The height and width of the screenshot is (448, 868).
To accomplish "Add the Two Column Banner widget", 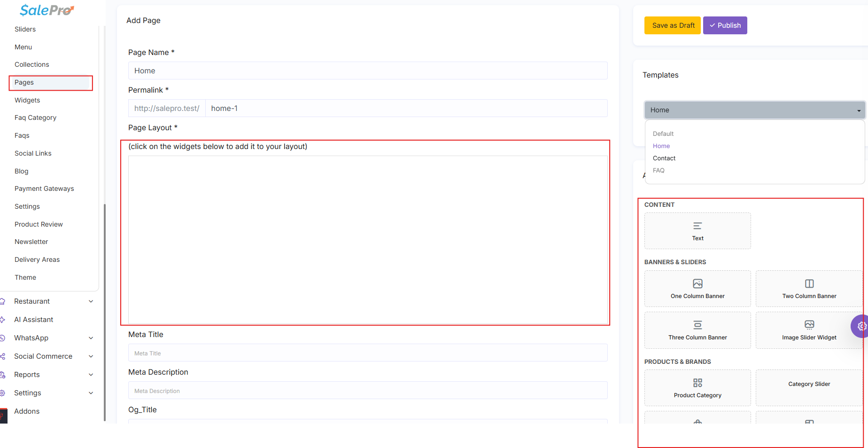I will pos(809,289).
